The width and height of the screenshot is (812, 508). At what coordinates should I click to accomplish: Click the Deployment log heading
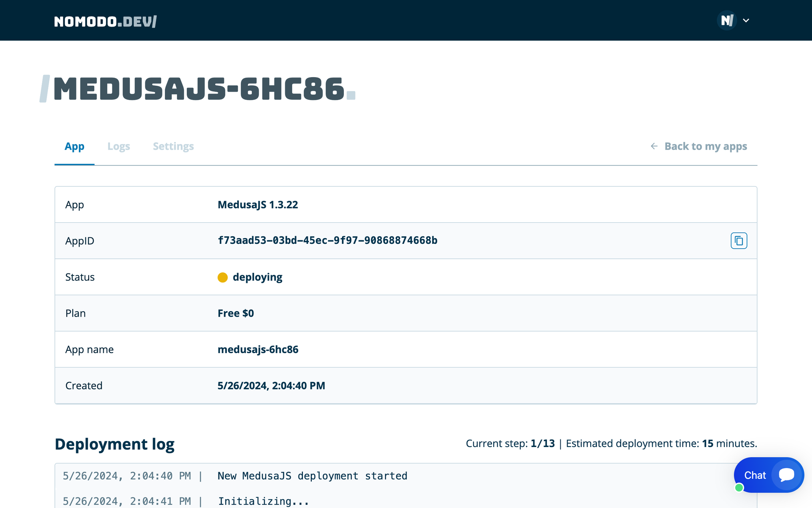[x=114, y=444]
